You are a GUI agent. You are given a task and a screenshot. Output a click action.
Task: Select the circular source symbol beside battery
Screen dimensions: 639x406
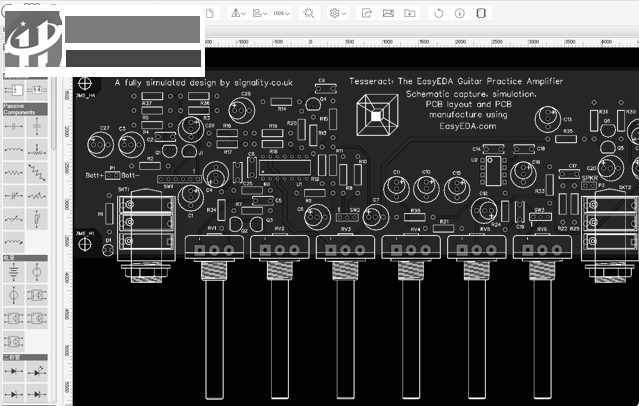[37, 272]
